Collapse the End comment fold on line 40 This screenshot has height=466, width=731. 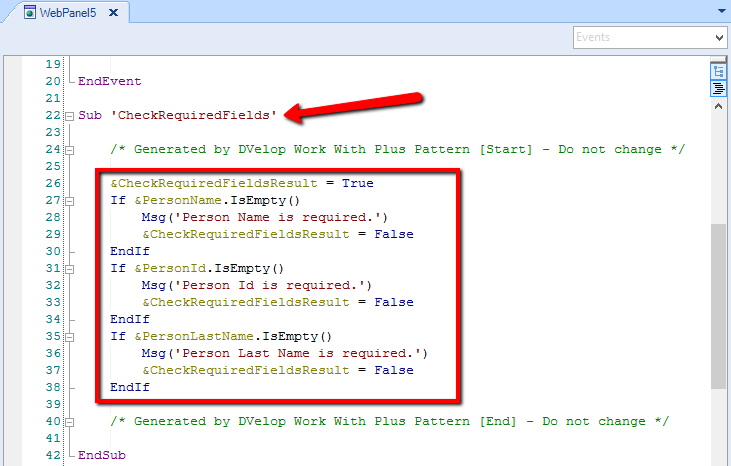tap(69, 422)
